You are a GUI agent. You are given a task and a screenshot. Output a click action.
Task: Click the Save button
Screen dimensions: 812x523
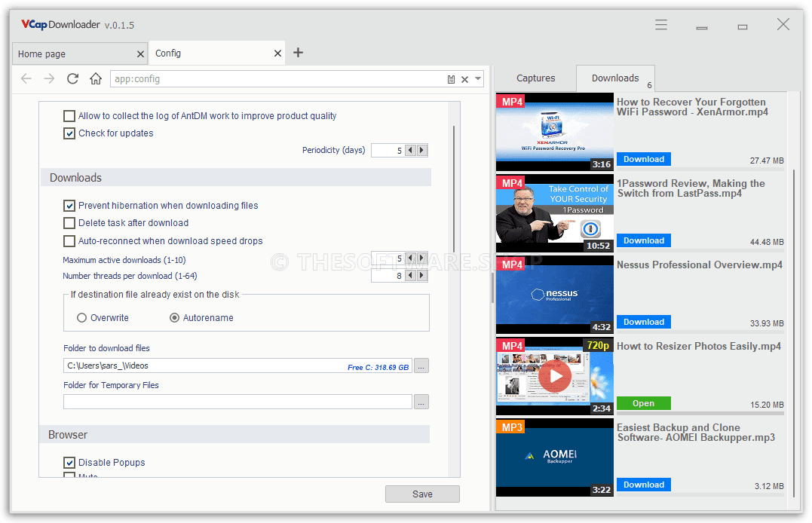click(422, 494)
